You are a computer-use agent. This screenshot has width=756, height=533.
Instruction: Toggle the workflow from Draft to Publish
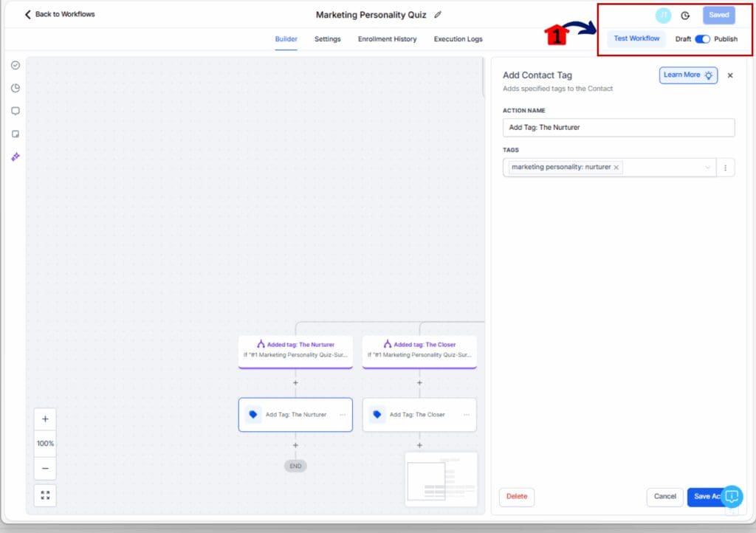click(702, 38)
